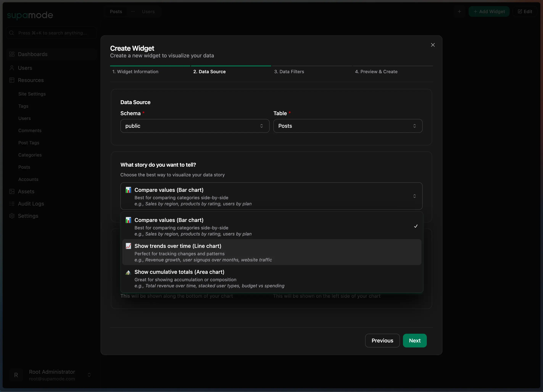
Task: Open the Table dropdown showing Posts
Action: point(348,126)
